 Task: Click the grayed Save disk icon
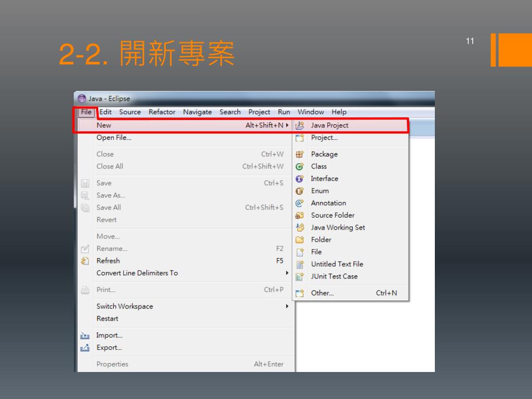[x=85, y=183]
